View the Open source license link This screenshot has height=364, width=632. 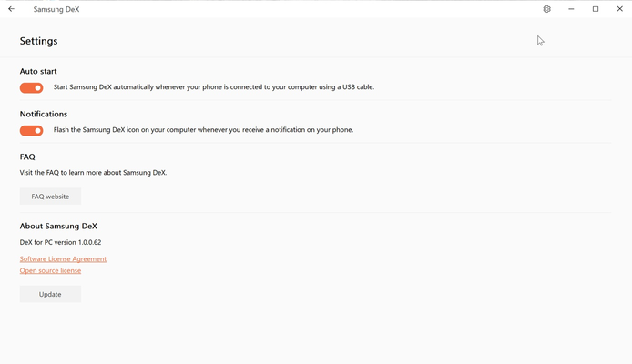coord(50,270)
